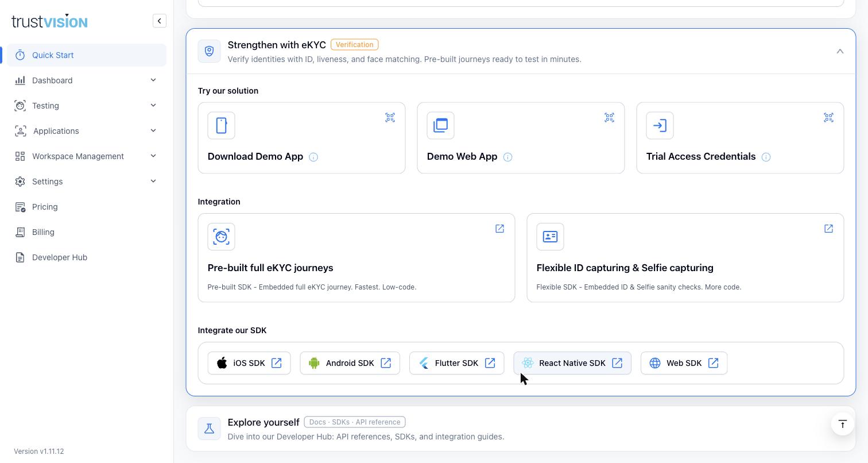The image size is (868, 463).
Task: Click the face scan icon on Pre-built journeys card
Action: coord(222,237)
